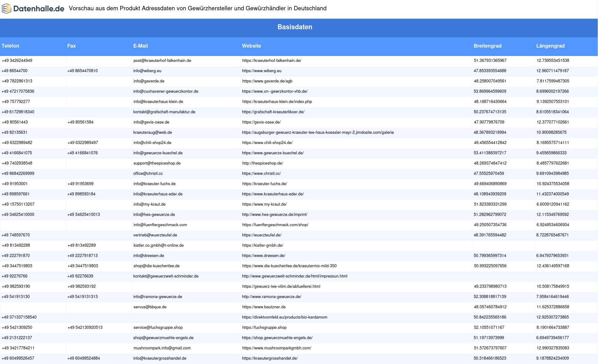Select email vertrieb@wuerzteufel.de

pyautogui.click(x=155, y=235)
